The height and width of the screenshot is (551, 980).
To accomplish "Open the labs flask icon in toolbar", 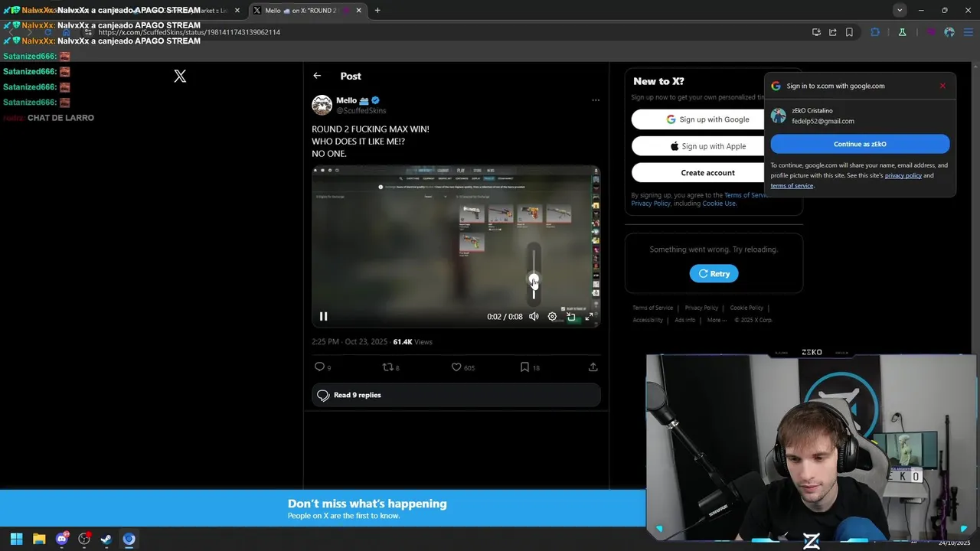I will coord(902,32).
